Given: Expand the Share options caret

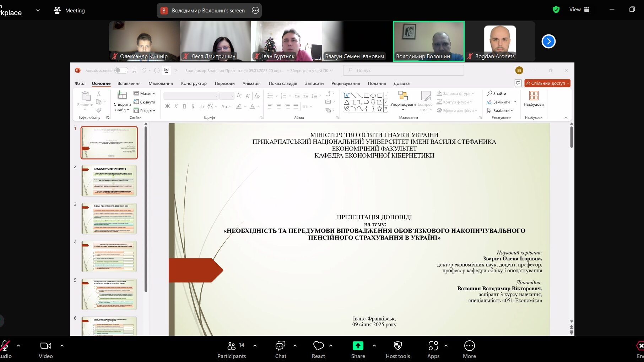Looking at the screenshot, I should click(x=374, y=345).
